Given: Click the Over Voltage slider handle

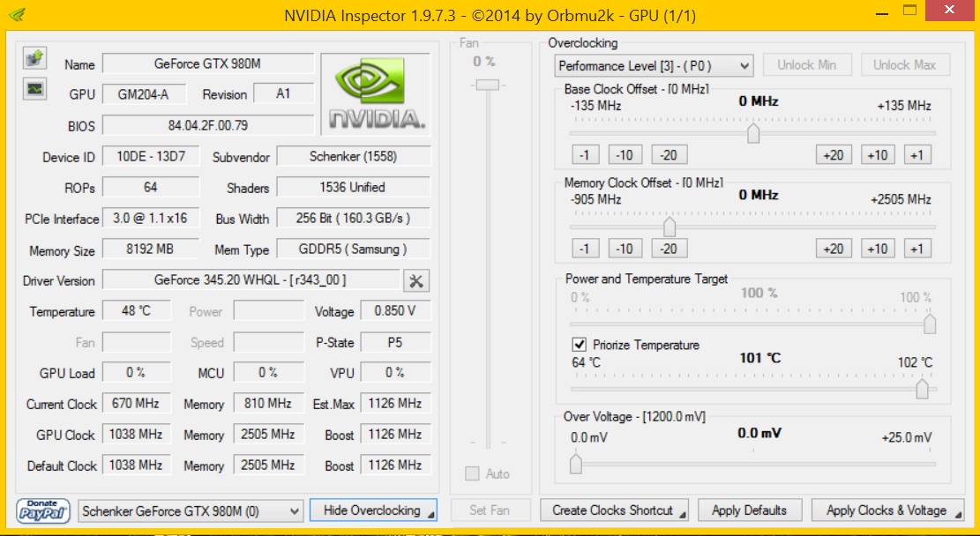Looking at the screenshot, I should (x=576, y=465).
